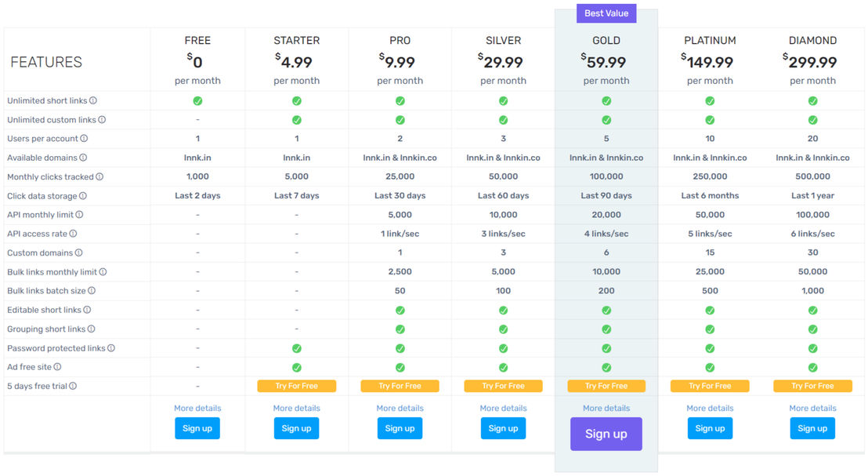Click info icon beside Unlimited custom links
This screenshot has height=476, width=868.
[x=102, y=120]
